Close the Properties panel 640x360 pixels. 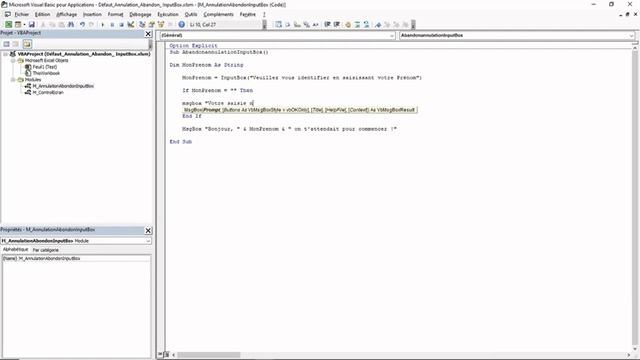coord(148,231)
